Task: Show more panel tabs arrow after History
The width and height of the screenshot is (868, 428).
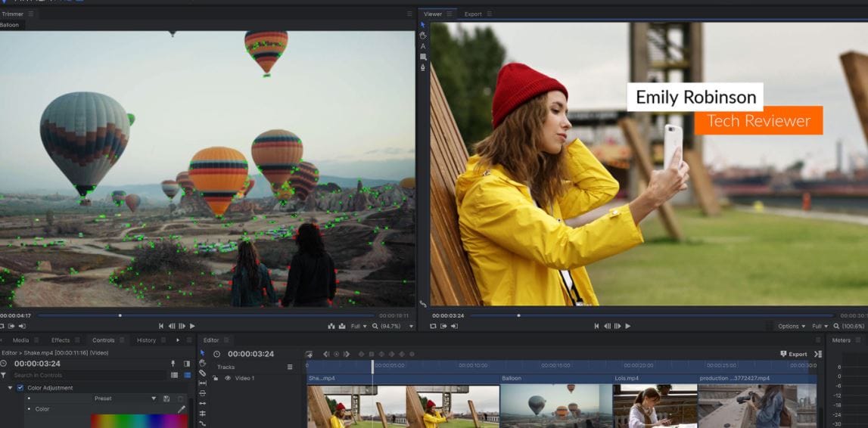Action: click(178, 340)
